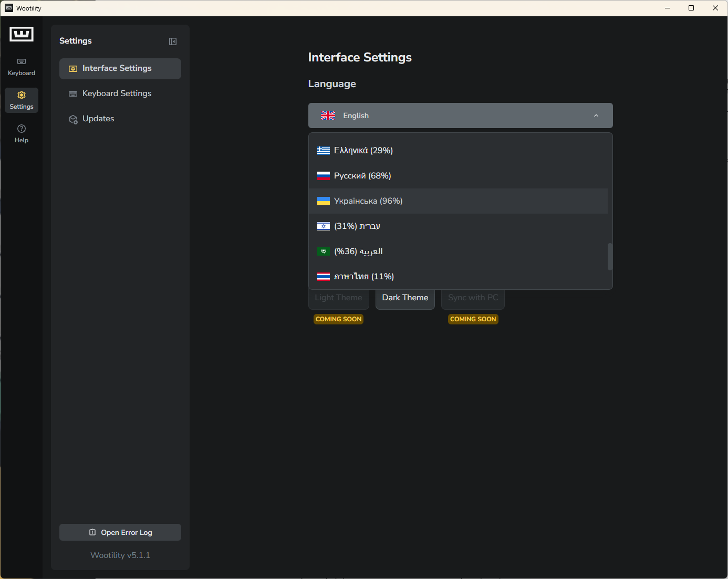The image size is (728, 579).
Task: Click the Thai flag icon
Action: click(x=324, y=277)
